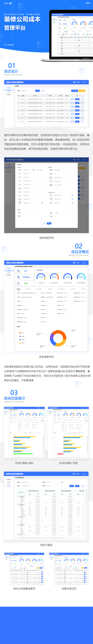The image size is (93, 644).
Task: Open the 签约公司结算信息页 thumbnail
Action: coord(24,569)
